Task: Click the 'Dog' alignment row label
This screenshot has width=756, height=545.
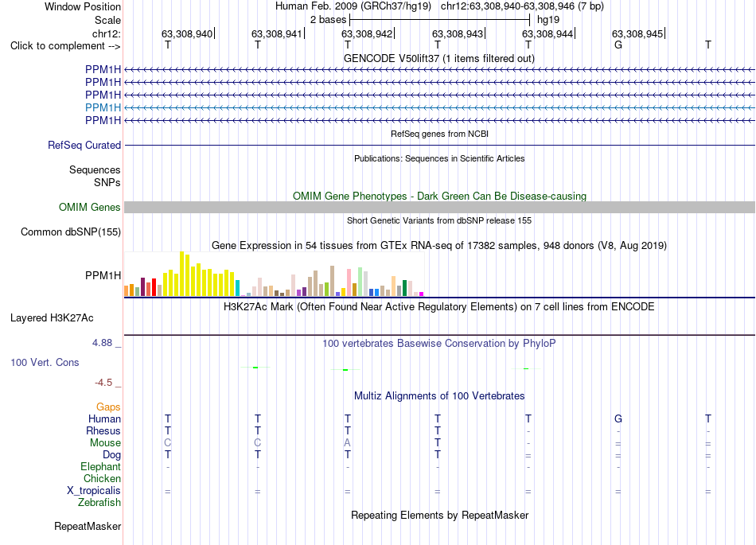Action: point(111,455)
